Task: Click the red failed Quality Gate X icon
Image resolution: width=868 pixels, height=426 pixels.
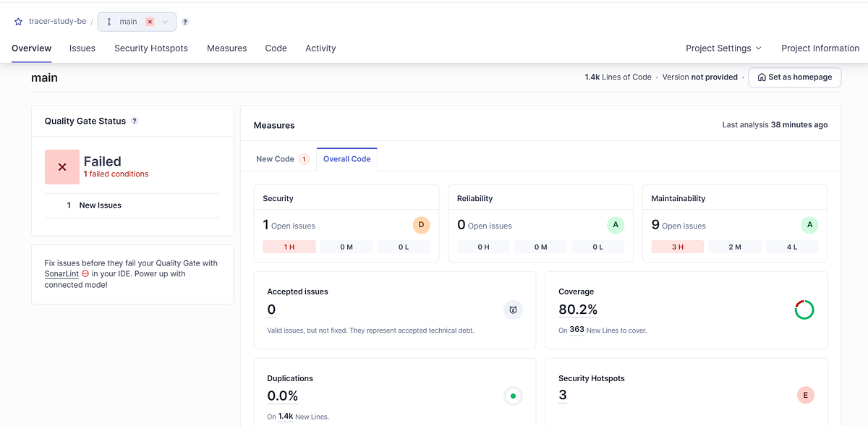Action: point(61,166)
